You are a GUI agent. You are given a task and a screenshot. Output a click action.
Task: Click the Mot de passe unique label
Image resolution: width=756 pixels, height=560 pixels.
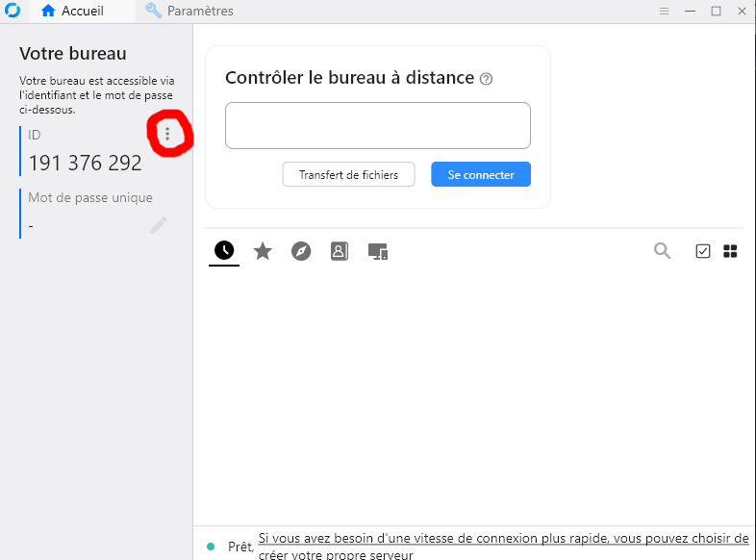[90, 198]
